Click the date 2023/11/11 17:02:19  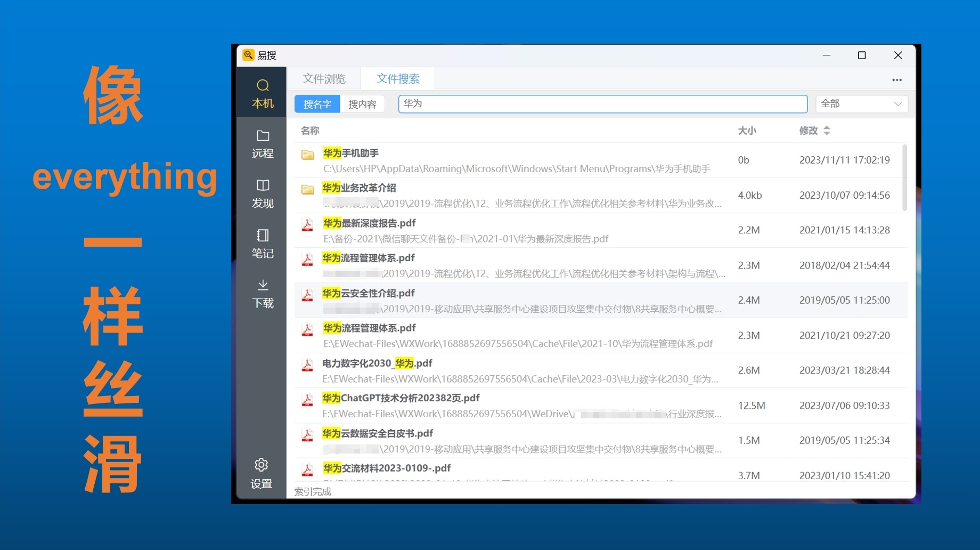844,160
